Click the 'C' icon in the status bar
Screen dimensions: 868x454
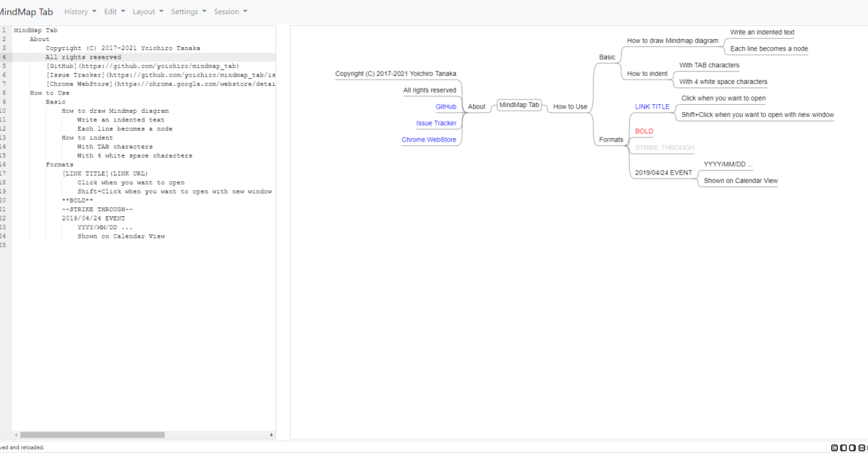(835, 447)
